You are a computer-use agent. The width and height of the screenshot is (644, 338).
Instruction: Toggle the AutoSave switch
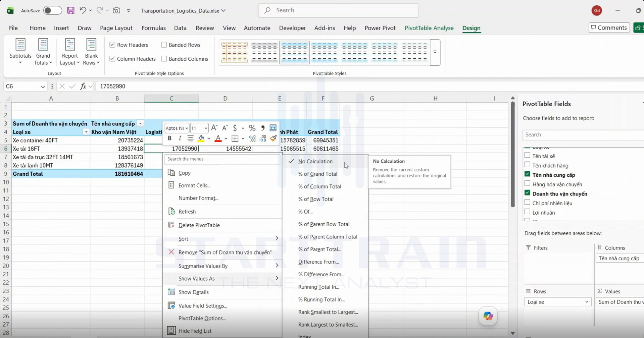tap(52, 10)
